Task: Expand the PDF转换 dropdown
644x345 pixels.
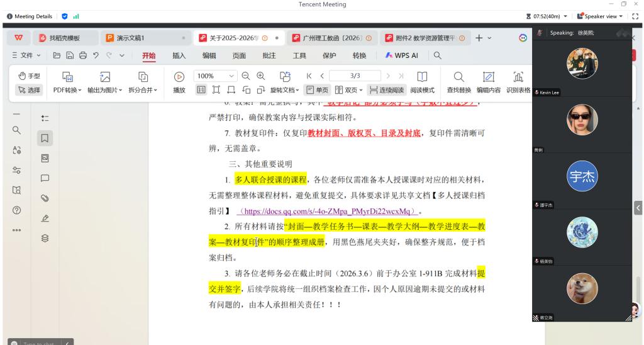Action: [67, 90]
